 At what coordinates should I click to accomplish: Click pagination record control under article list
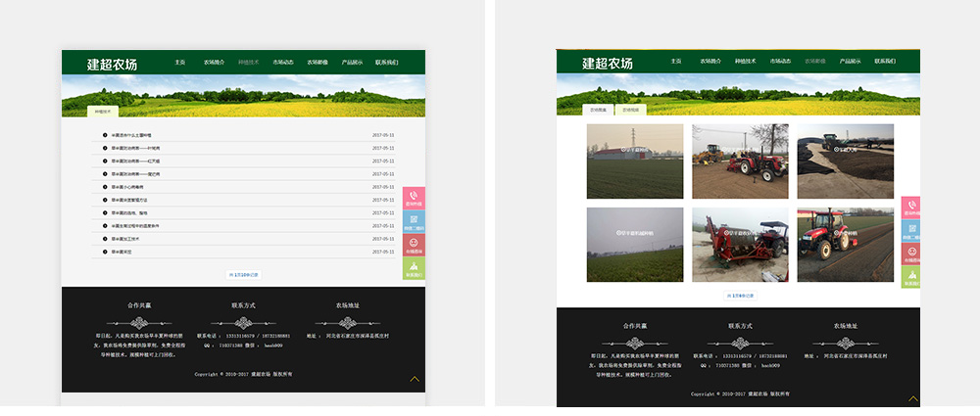tap(243, 275)
